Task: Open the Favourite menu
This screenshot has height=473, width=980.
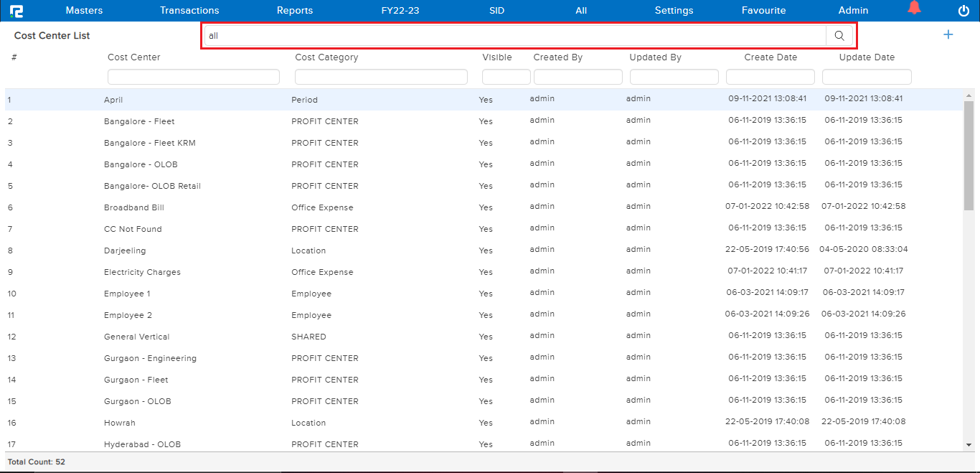Action: [x=763, y=10]
